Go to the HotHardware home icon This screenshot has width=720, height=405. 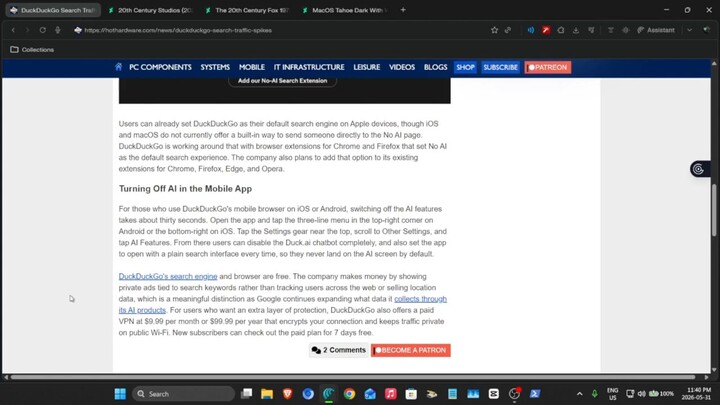point(118,67)
